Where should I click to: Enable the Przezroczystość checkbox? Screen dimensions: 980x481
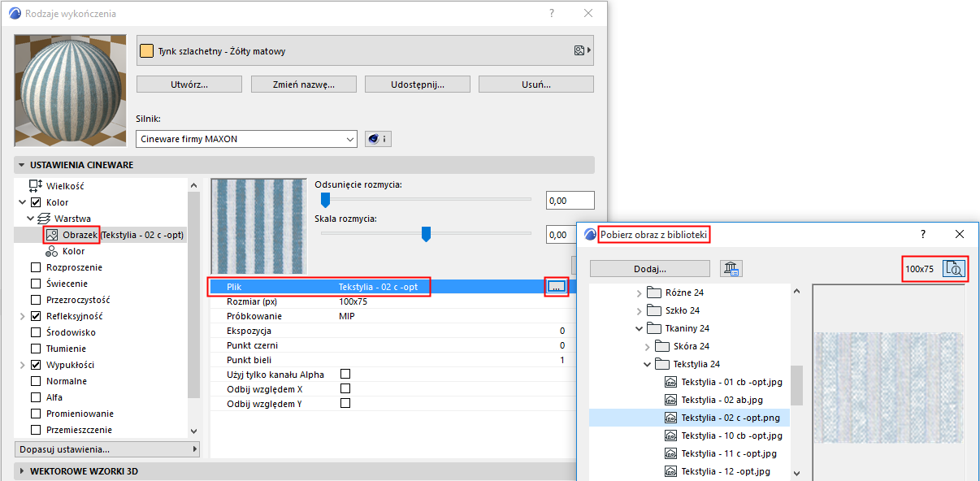(36, 300)
